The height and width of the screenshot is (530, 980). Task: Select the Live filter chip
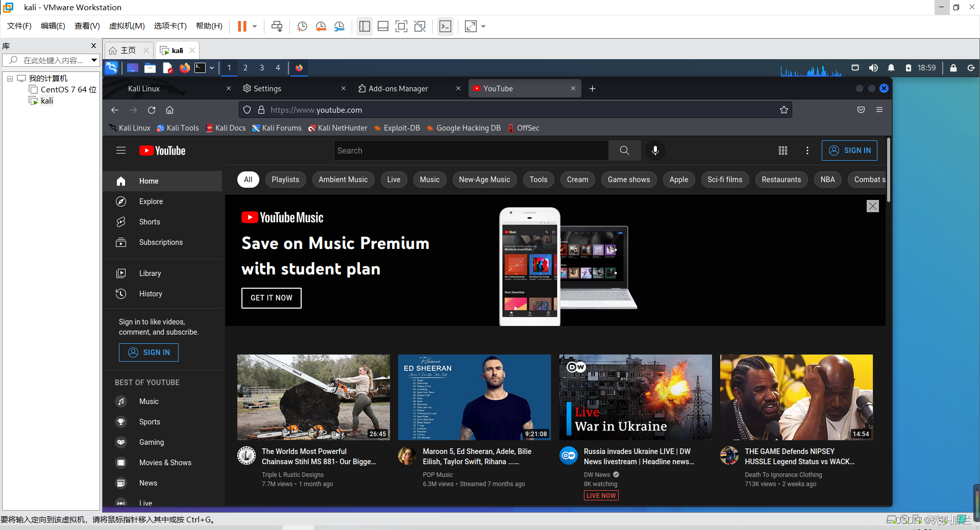(x=394, y=180)
